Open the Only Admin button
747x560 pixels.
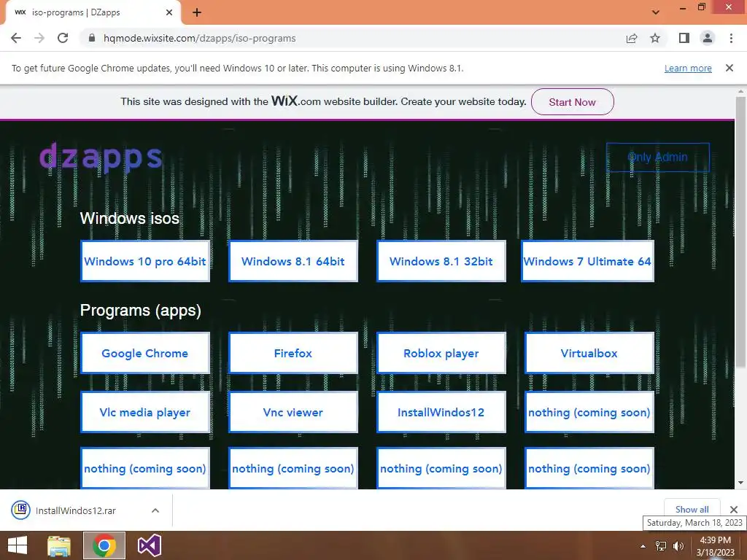657,157
